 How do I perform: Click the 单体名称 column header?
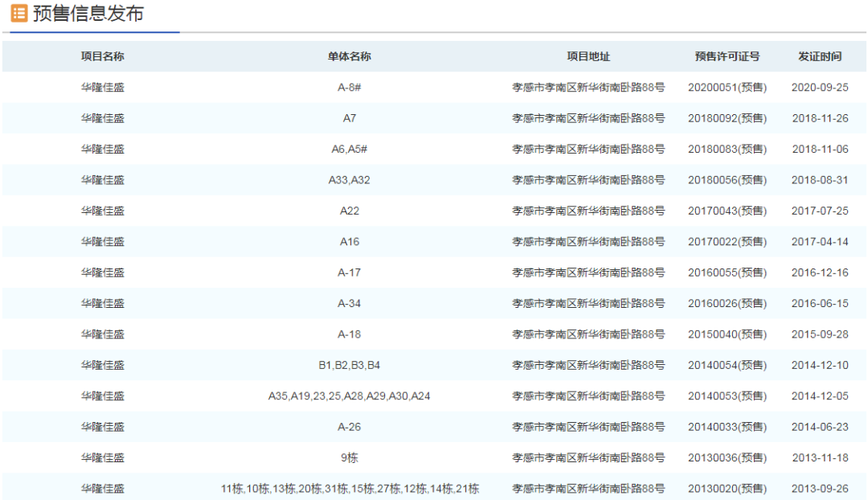[x=349, y=56]
